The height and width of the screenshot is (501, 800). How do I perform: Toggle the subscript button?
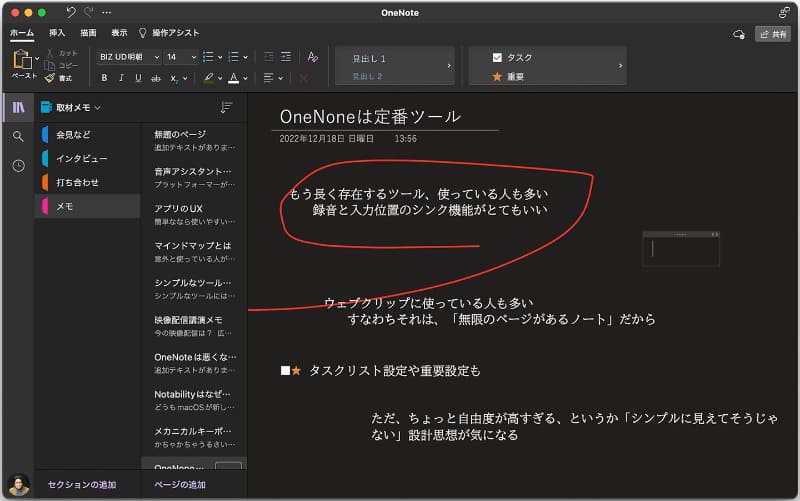point(173,78)
